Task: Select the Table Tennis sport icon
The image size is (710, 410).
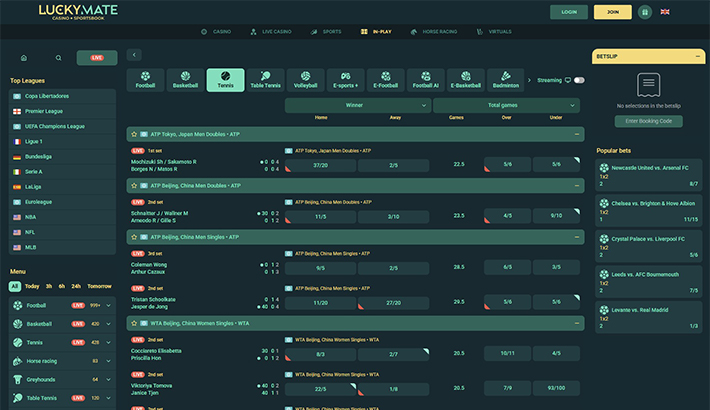Action: pyautogui.click(x=265, y=80)
